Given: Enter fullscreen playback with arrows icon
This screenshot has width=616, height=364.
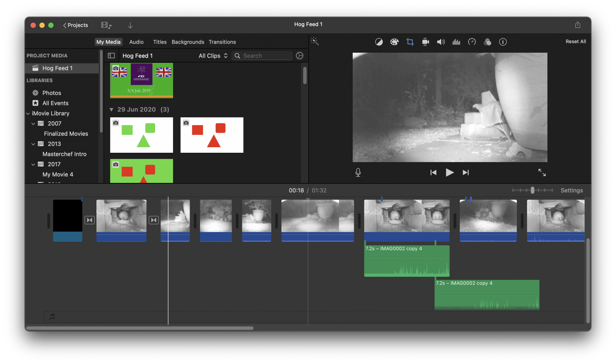Looking at the screenshot, I should 542,172.
